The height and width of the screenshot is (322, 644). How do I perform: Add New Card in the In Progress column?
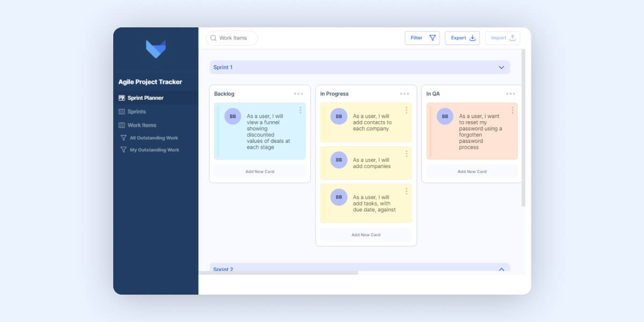(366, 235)
